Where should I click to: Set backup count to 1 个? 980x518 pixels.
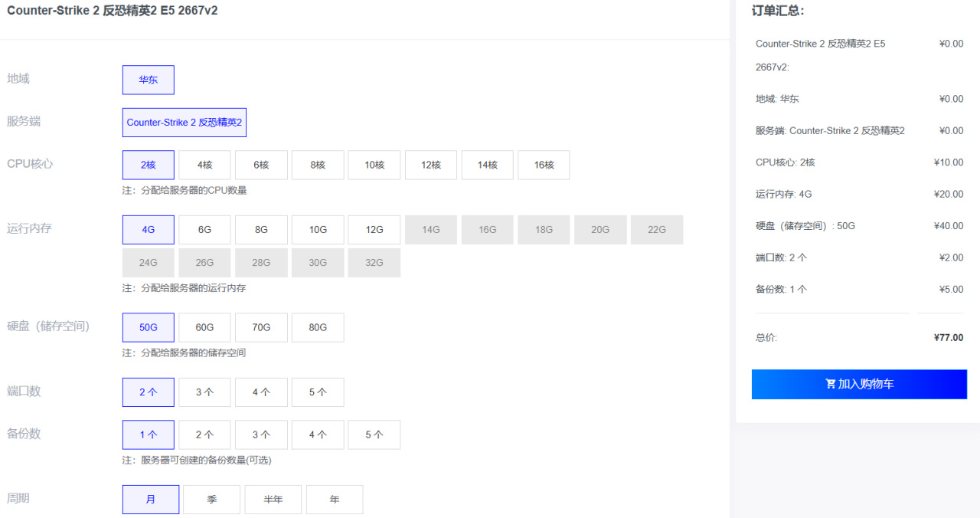coord(149,435)
